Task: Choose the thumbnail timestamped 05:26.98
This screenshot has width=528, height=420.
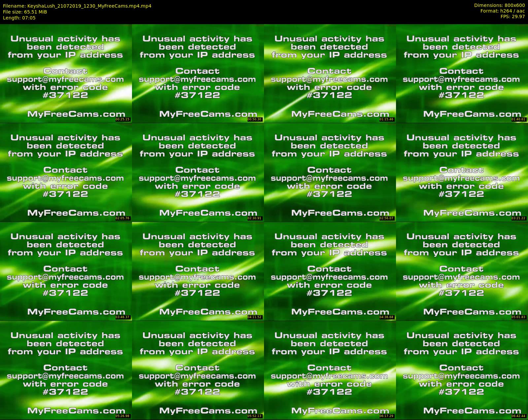Action: tap(66, 370)
